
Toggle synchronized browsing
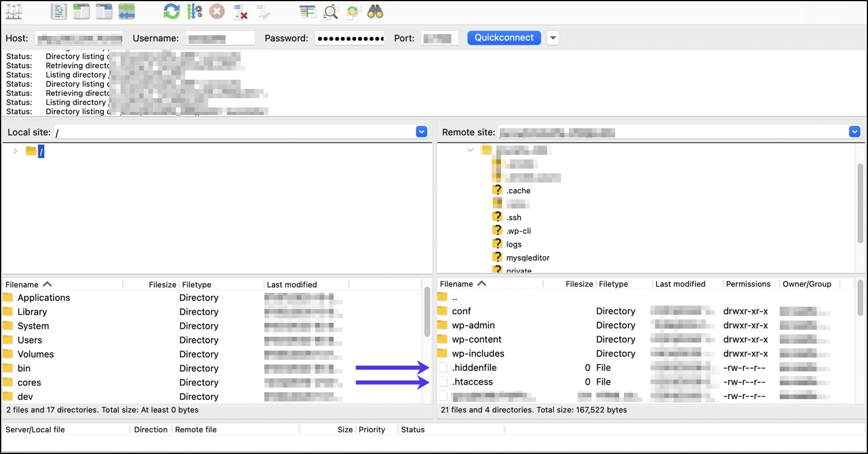(x=353, y=11)
